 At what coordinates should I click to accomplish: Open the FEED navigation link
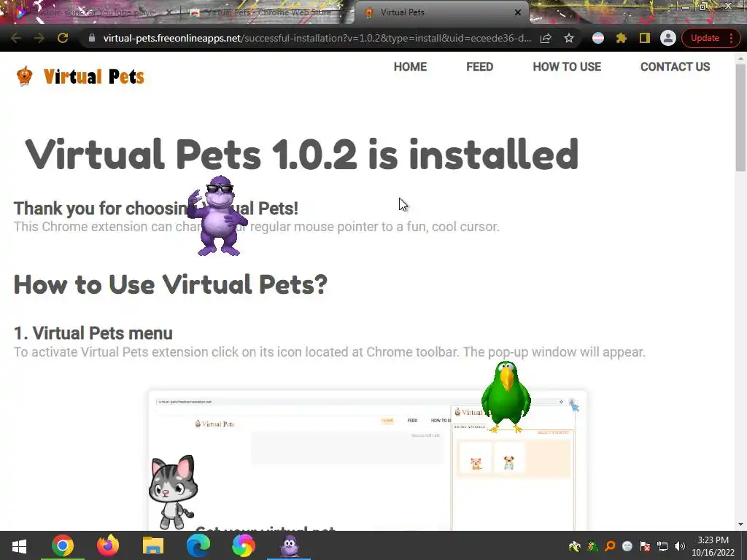pos(480,66)
